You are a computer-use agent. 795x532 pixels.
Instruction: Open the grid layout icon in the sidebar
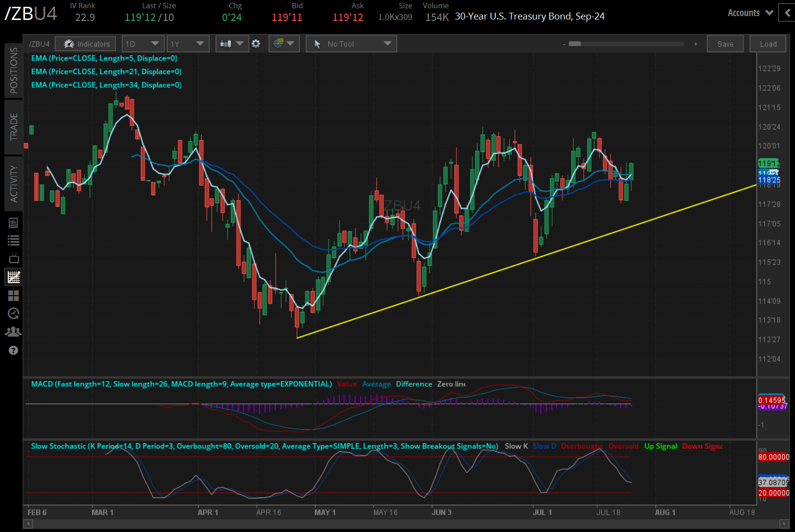tap(13, 296)
